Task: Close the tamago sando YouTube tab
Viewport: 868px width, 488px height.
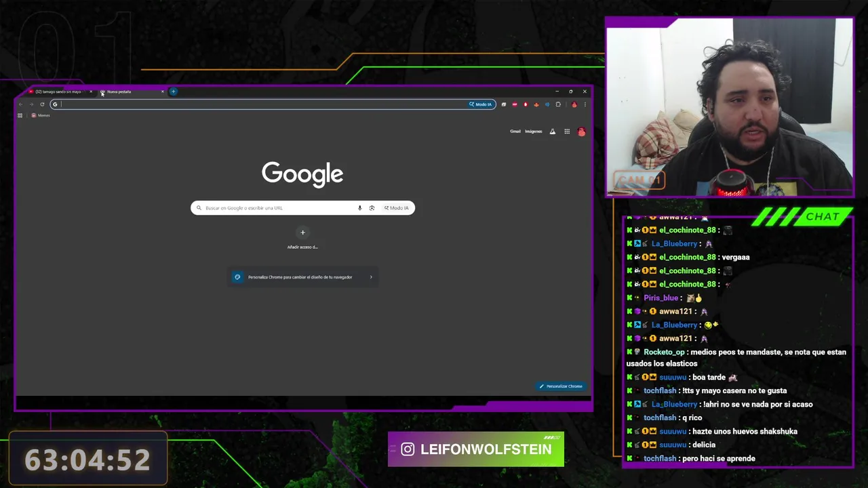Action: pos(91,91)
